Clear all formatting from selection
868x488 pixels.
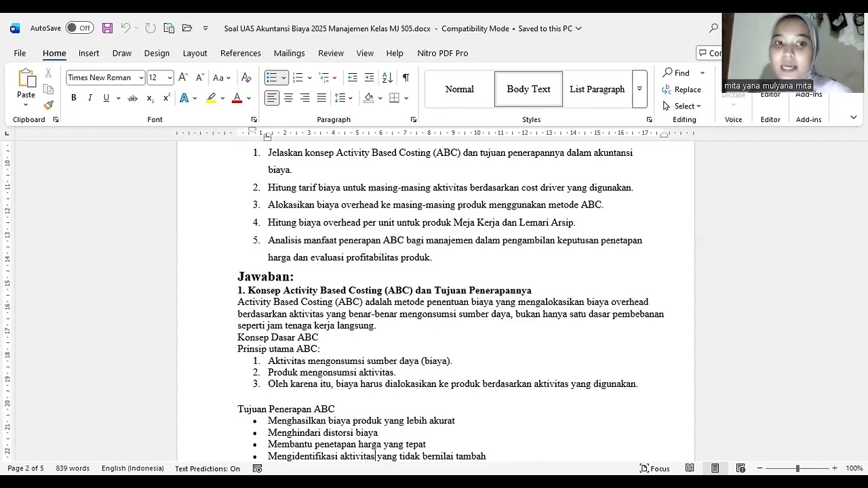tap(246, 78)
